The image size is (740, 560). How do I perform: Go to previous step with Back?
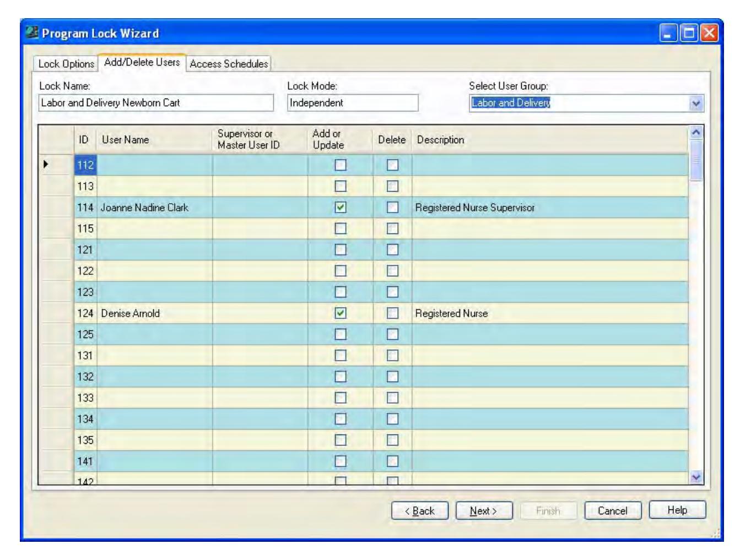click(x=420, y=510)
